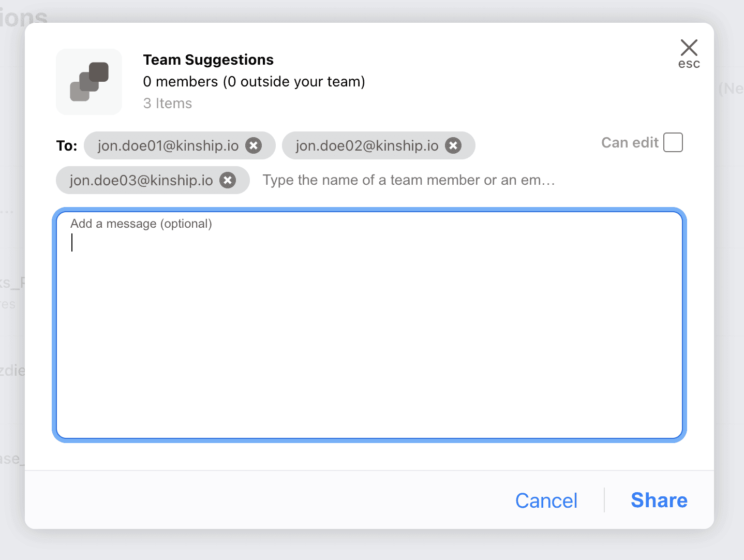
Task: Click the Can edit label
Action: 630,143
